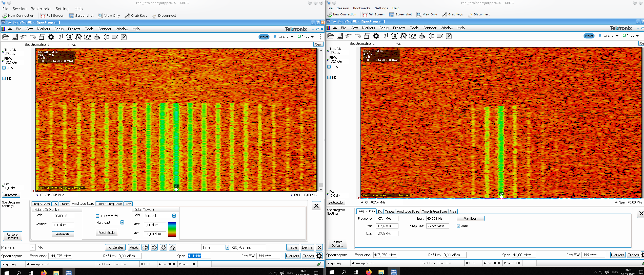The height and width of the screenshot is (275, 644).
Task: Expand Stop dropdown arrow in right window
Action: coord(637,36)
